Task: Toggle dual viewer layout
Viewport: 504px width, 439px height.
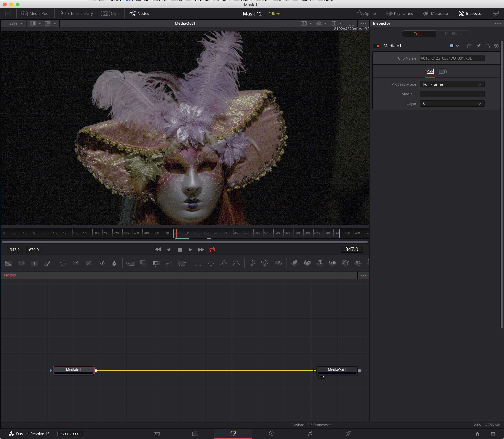Action: [x=351, y=23]
